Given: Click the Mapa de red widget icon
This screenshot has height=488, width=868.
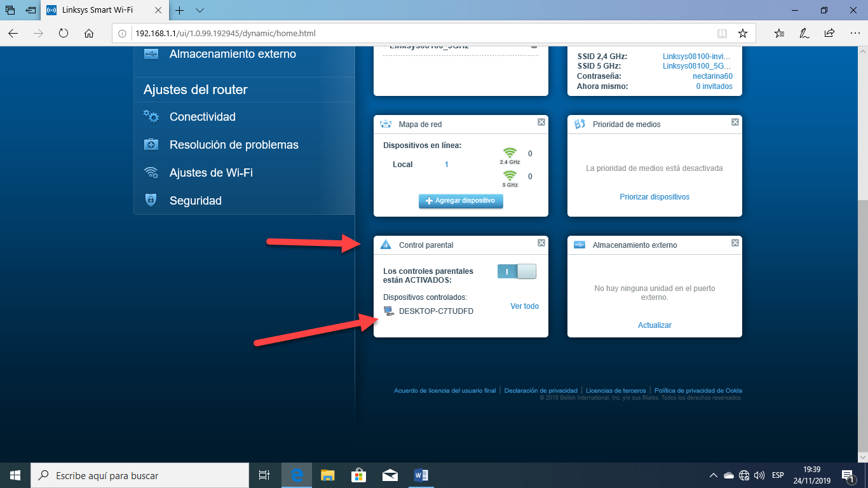Looking at the screenshot, I should pyautogui.click(x=385, y=124).
